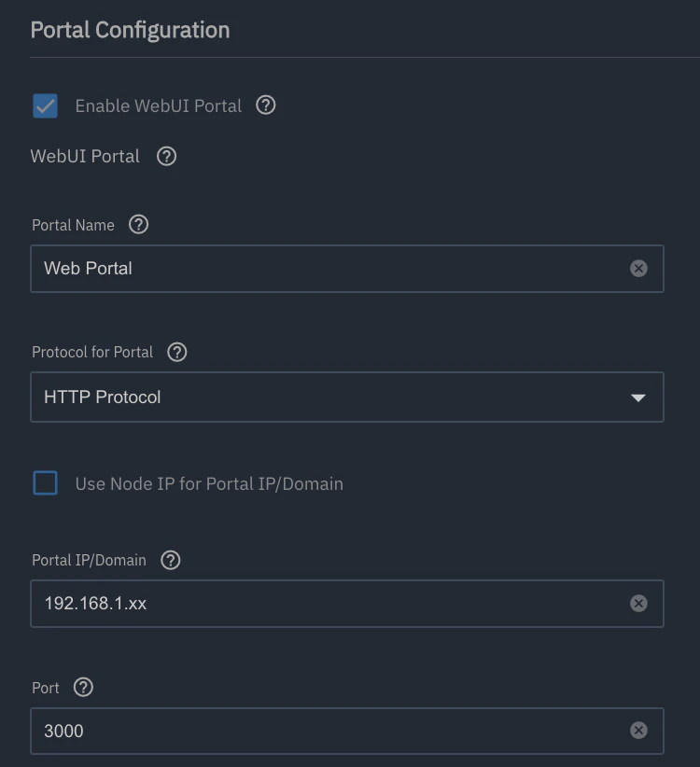700x767 pixels.
Task: Uncheck Enable WebUI Portal checkbox
Action: [45, 105]
